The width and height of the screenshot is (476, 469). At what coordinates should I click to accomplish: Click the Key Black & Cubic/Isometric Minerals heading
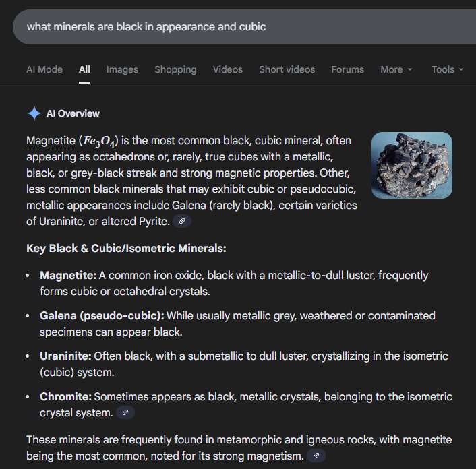126,248
